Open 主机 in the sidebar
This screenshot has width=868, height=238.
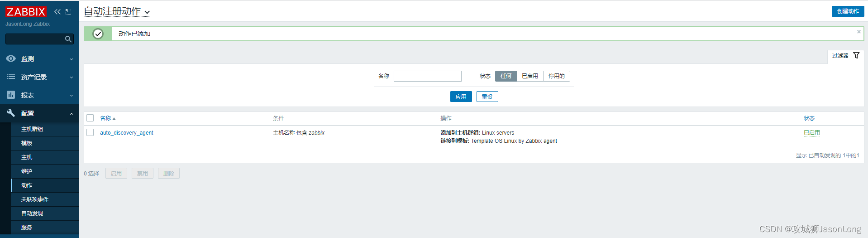click(x=45, y=157)
